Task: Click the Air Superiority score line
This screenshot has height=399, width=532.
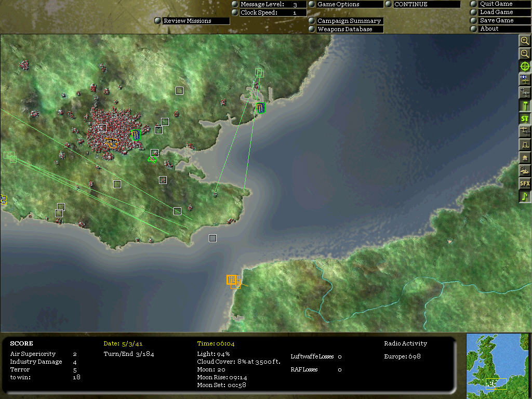Action: point(44,354)
